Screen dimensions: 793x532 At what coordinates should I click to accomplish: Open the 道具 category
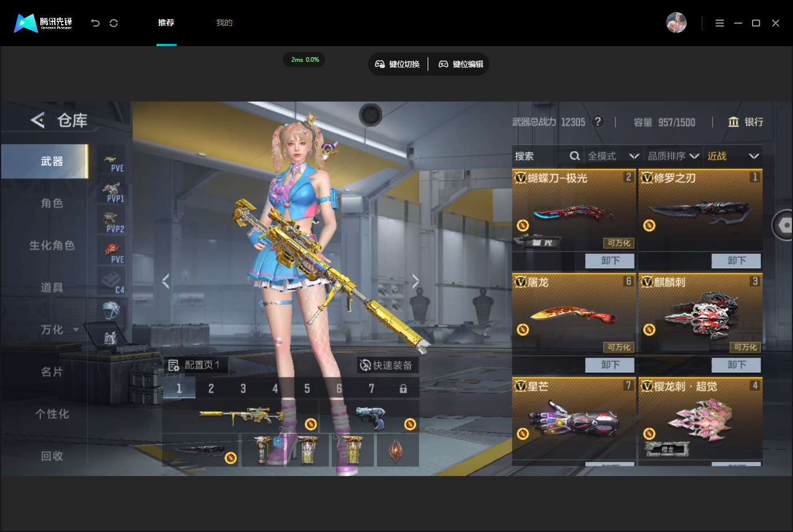pyautogui.click(x=51, y=287)
